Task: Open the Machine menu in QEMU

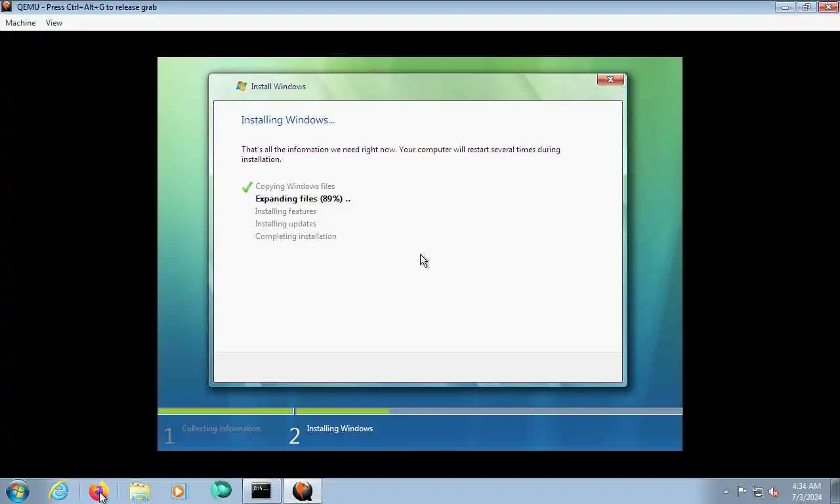Action: click(x=20, y=22)
